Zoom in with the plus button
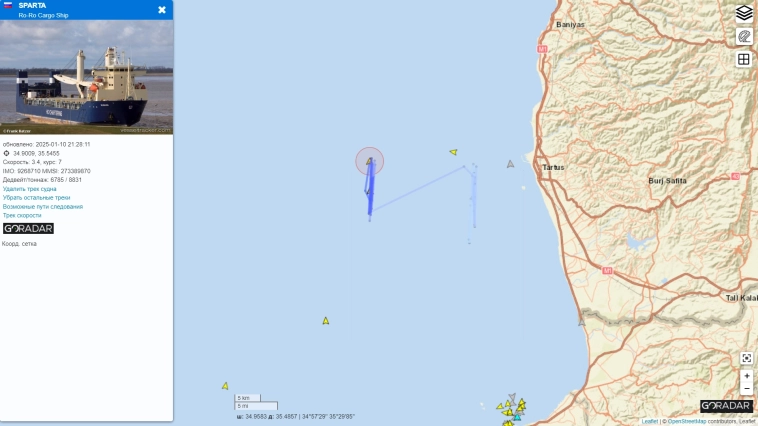Screen dimensions: 758x426 [x=746, y=376]
